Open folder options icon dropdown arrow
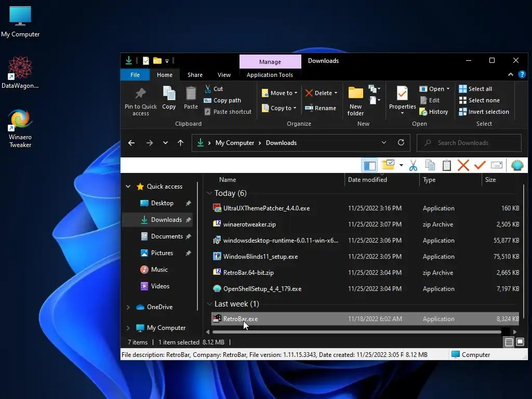 (x=401, y=166)
